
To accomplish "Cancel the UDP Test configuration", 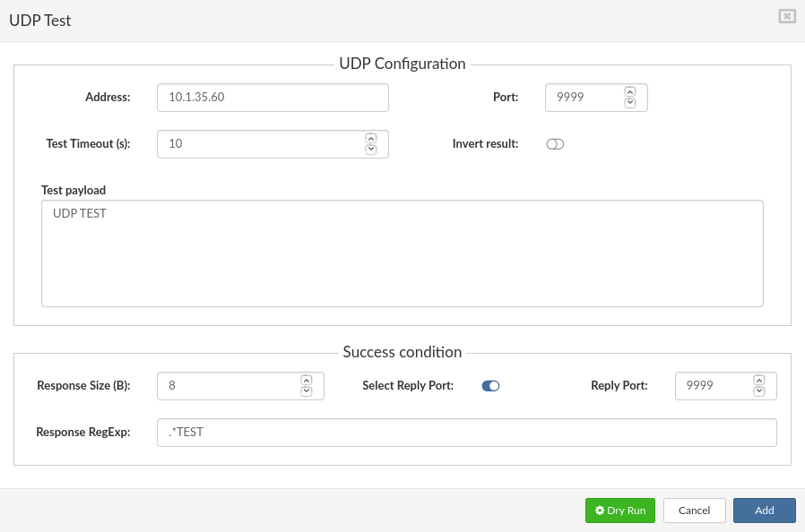I will (694, 510).
